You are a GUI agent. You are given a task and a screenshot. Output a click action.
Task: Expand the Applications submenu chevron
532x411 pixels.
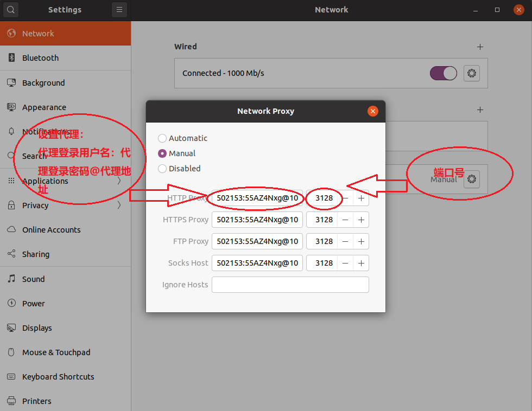[119, 181]
